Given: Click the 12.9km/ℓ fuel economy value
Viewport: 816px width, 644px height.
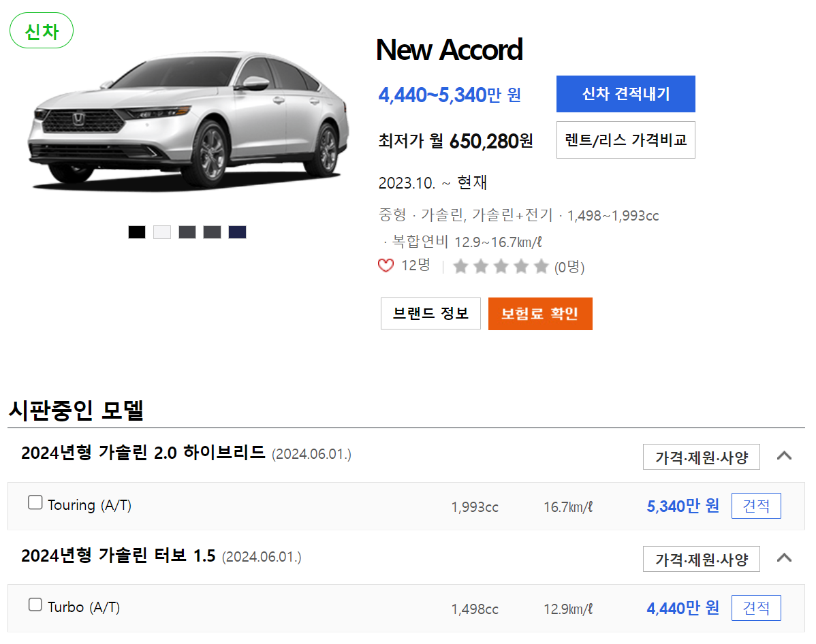Looking at the screenshot, I should coord(568,609).
